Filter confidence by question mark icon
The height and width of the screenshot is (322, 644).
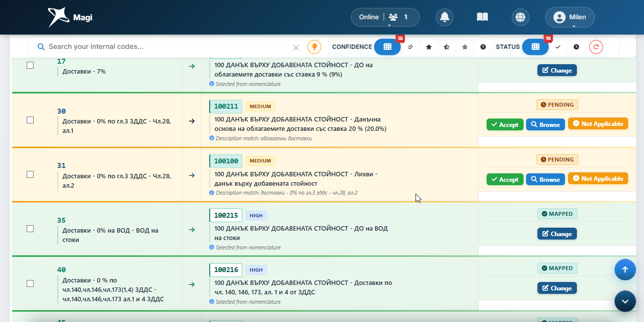pyautogui.click(x=483, y=47)
